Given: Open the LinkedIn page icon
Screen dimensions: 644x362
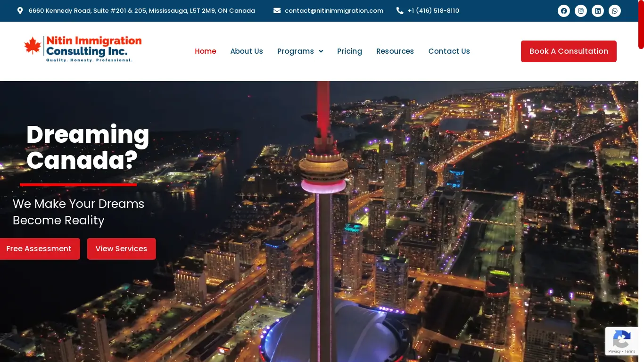Looking at the screenshot, I should 598,11.
